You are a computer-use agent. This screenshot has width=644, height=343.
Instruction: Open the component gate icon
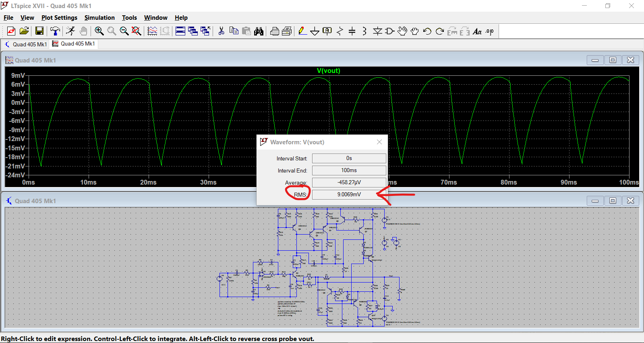coord(390,31)
